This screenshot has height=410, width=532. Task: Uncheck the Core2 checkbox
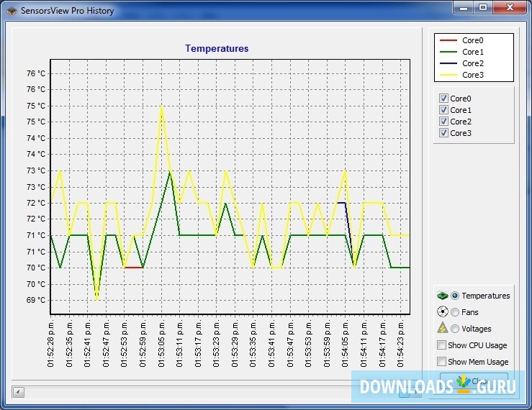[443, 122]
